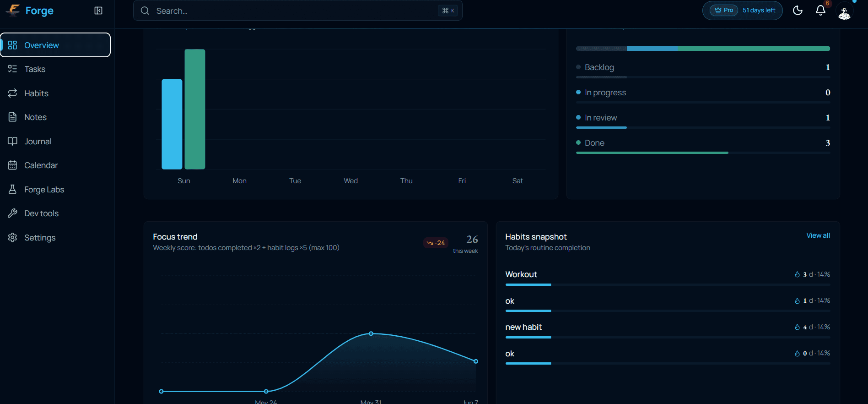Click the Jun 7 trend data point

(476, 361)
